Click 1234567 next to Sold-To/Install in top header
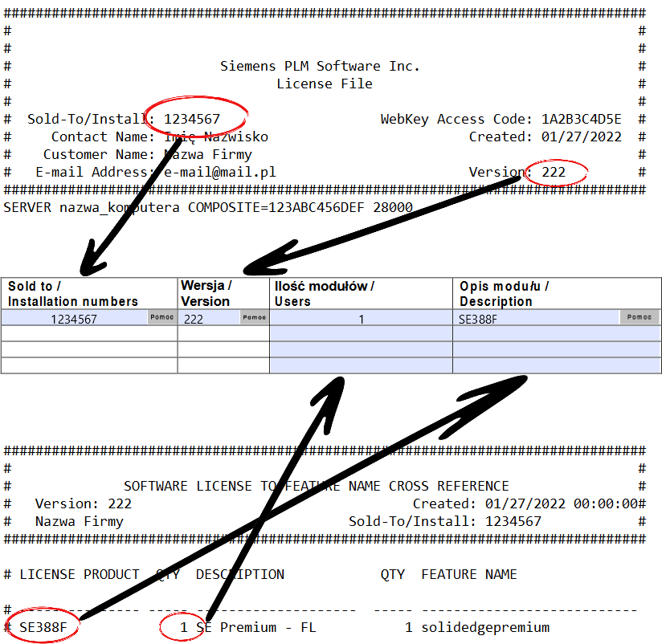 click(x=192, y=119)
